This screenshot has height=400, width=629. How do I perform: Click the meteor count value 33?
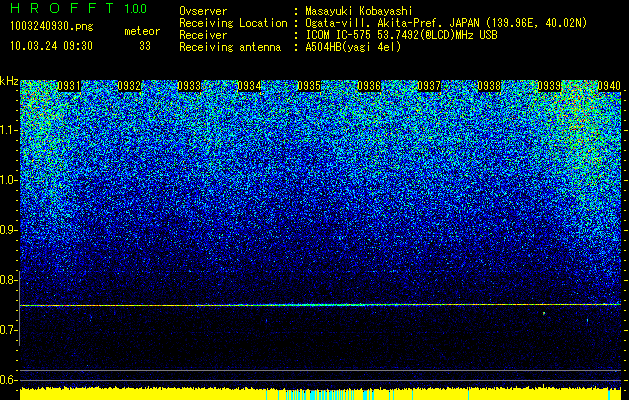[145, 46]
